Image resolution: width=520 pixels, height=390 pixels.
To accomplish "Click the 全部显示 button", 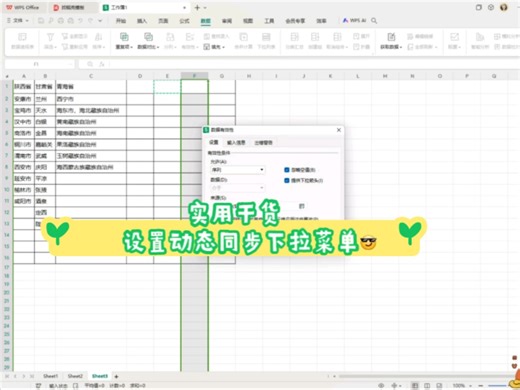I will coord(75,36).
